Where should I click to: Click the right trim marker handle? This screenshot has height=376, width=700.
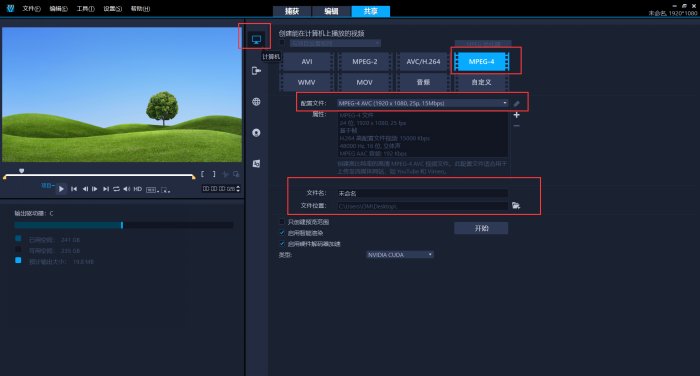(193, 177)
